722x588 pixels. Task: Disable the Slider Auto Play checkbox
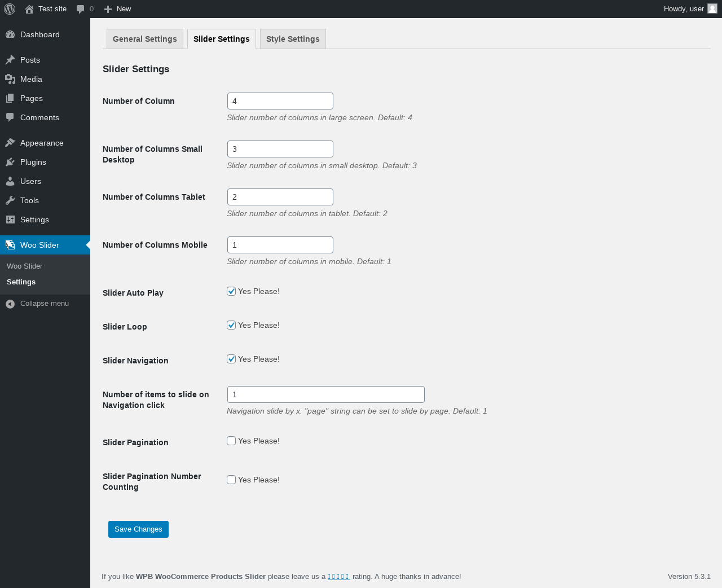231,291
